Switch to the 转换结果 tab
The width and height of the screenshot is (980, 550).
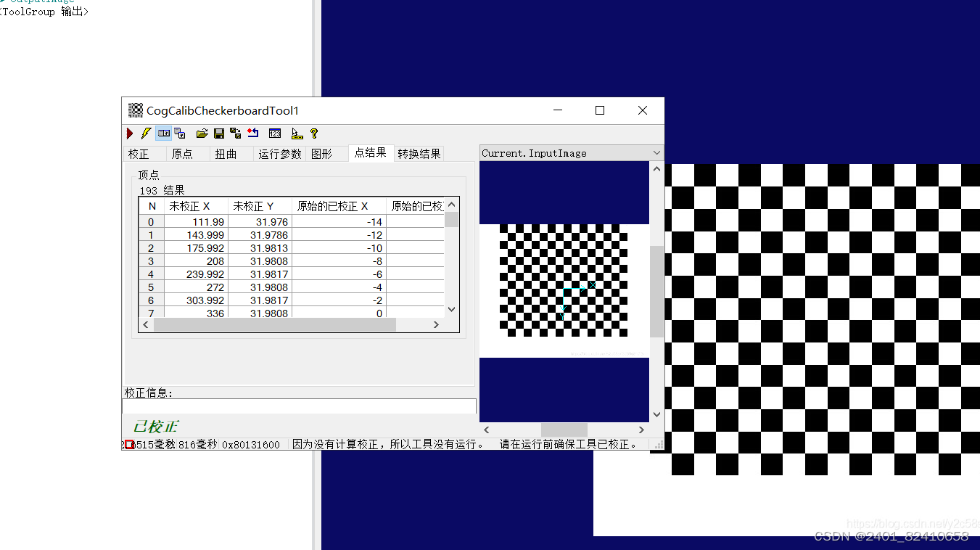(x=419, y=154)
